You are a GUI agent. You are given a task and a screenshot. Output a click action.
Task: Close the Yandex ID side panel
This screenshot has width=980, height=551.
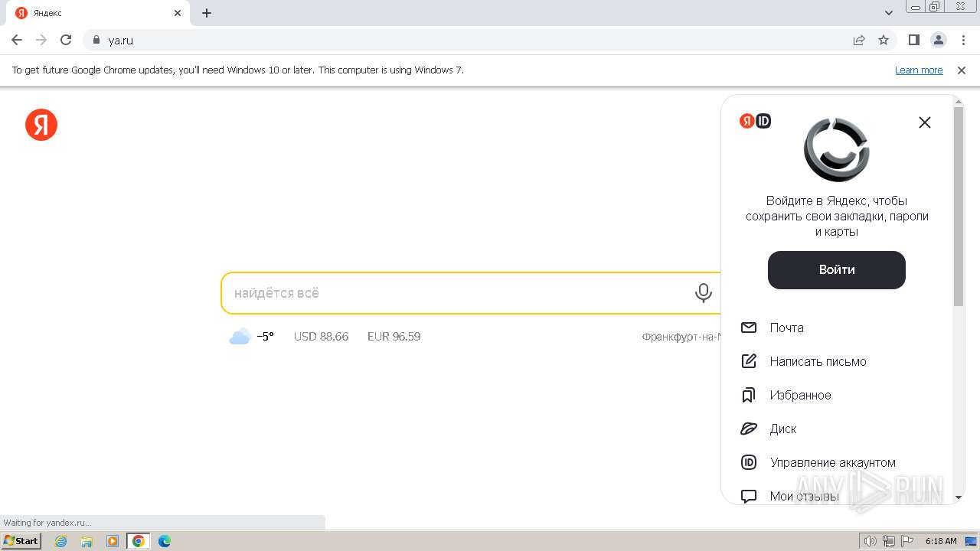click(x=925, y=122)
